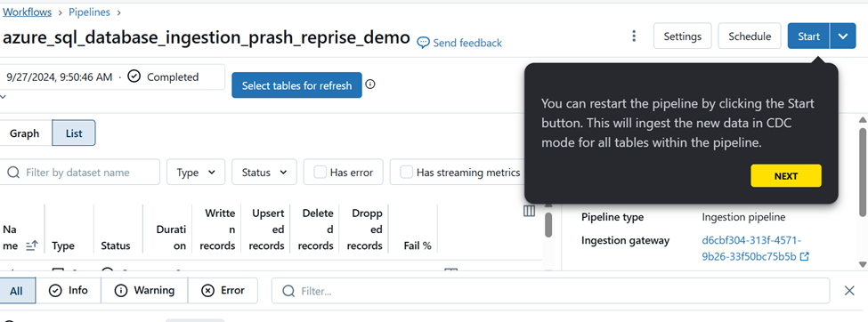Viewport: 868px width, 322px height.
Task: Click the Send feedback chat icon
Action: [x=423, y=43]
